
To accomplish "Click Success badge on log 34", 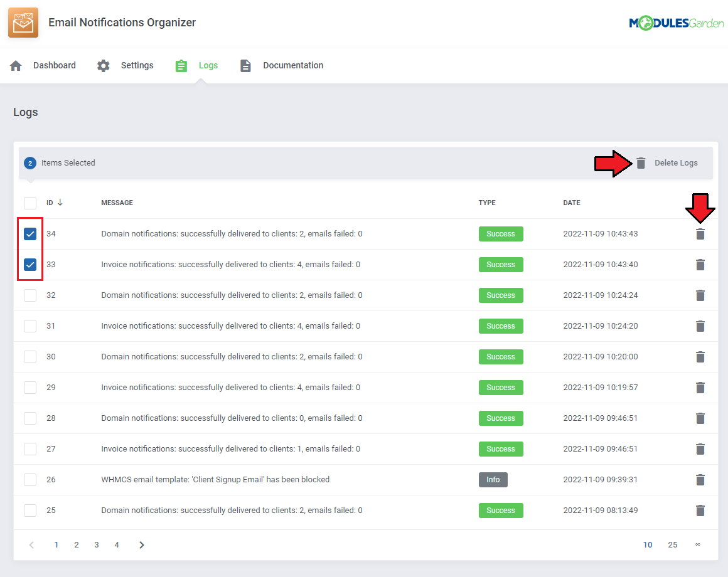I will click(501, 234).
